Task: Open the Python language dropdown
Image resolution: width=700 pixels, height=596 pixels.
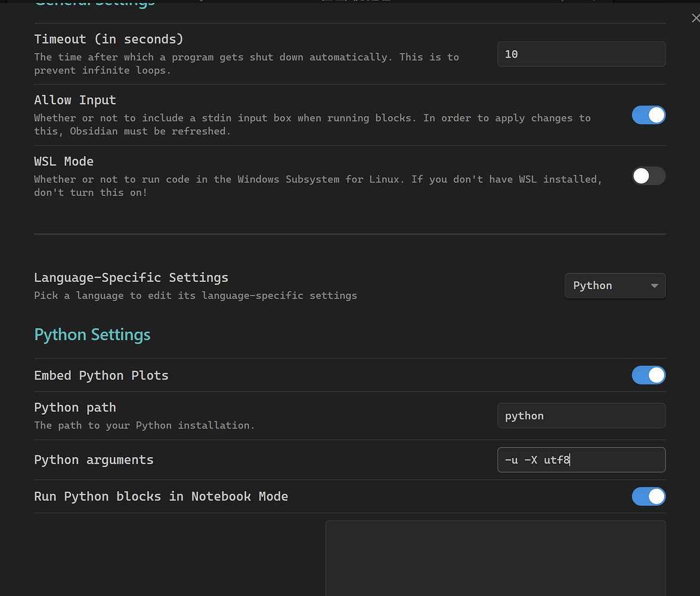Action: tap(615, 285)
